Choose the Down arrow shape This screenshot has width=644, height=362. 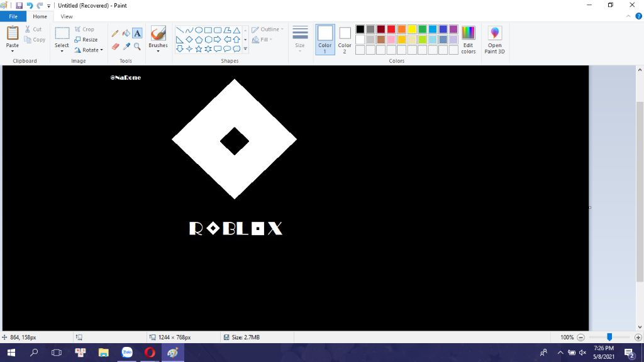(179, 49)
